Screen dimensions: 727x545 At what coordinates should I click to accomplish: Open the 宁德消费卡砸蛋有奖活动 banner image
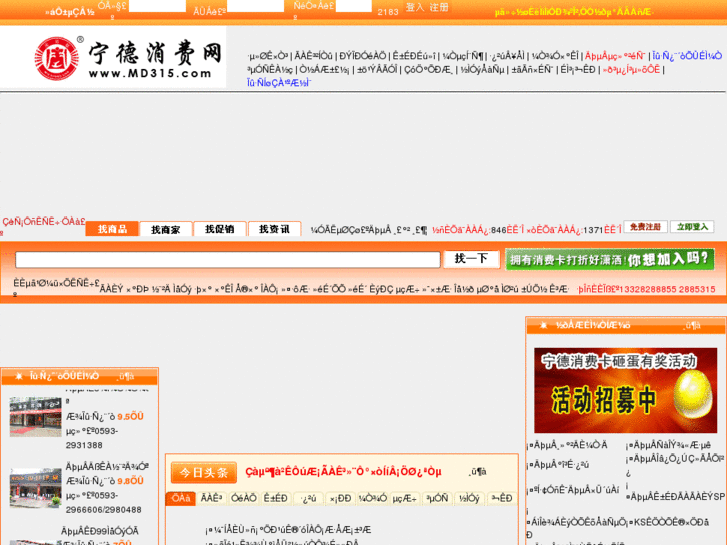625,390
